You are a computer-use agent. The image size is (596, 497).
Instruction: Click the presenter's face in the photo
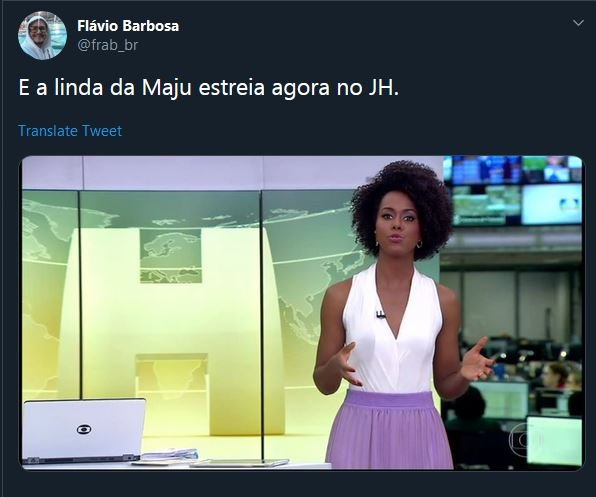[398, 225]
